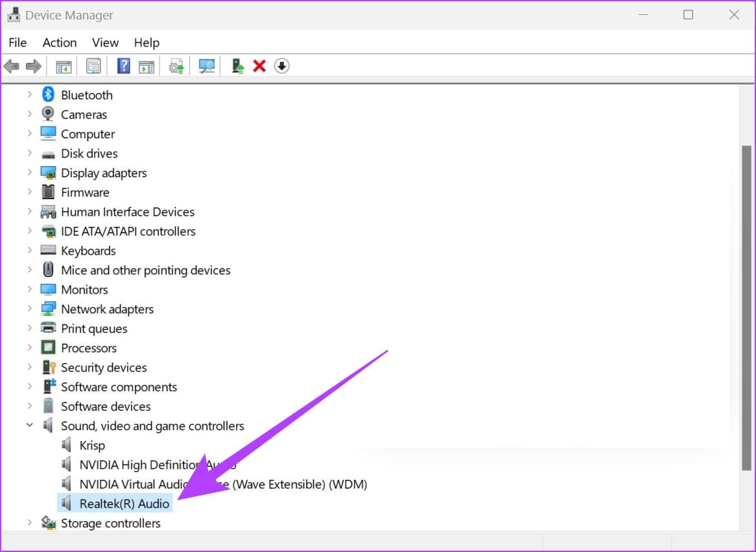Select the Processors label

pyautogui.click(x=89, y=348)
